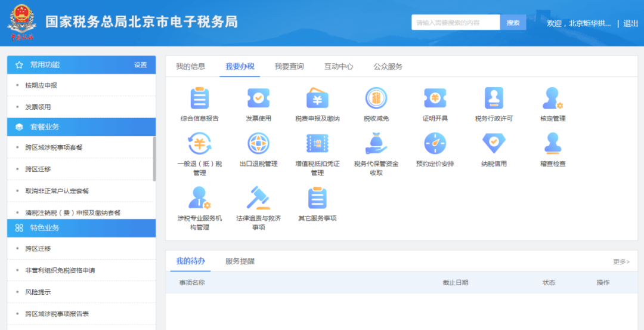Click the 出口退税管理 icon
Viewport: 644px width, 330px height.
[258, 144]
